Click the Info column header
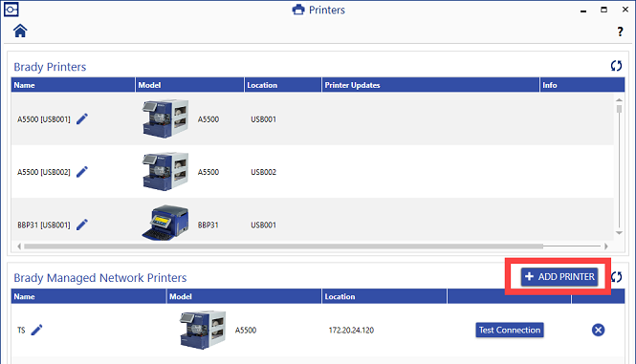The width and height of the screenshot is (636, 364). coord(582,85)
